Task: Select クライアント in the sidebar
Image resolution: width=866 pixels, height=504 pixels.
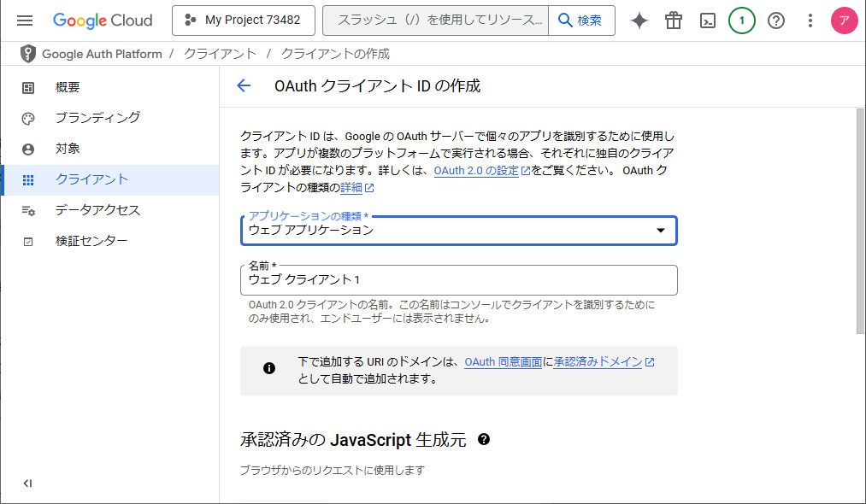Action: click(110, 180)
